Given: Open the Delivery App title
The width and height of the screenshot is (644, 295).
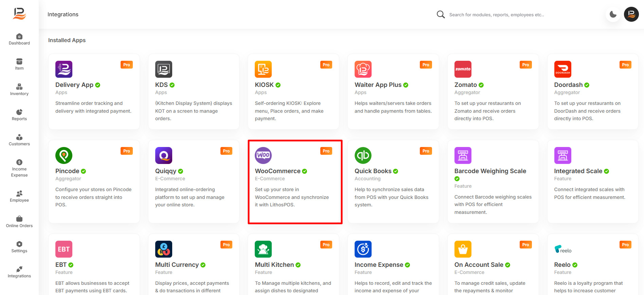Looking at the screenshot, I should pos(74,85).
